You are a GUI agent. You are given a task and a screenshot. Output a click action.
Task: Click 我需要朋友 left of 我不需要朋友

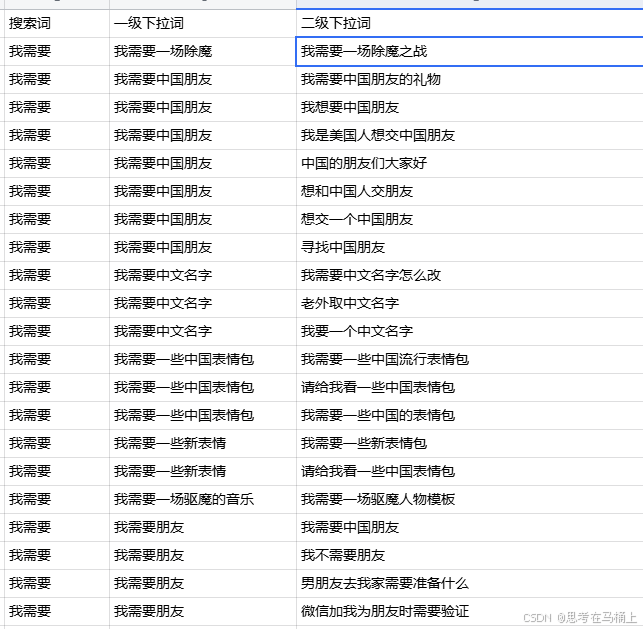pos(203,555)
